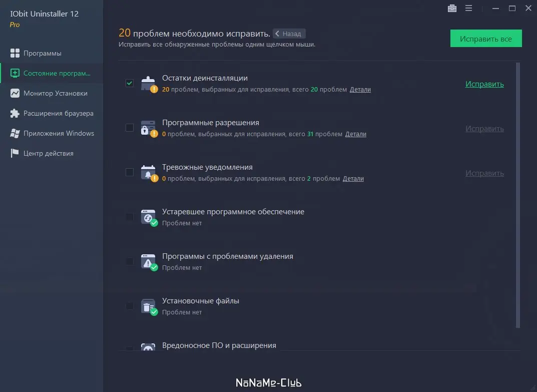Open Расширения браузера section

[x=52, y=113]
